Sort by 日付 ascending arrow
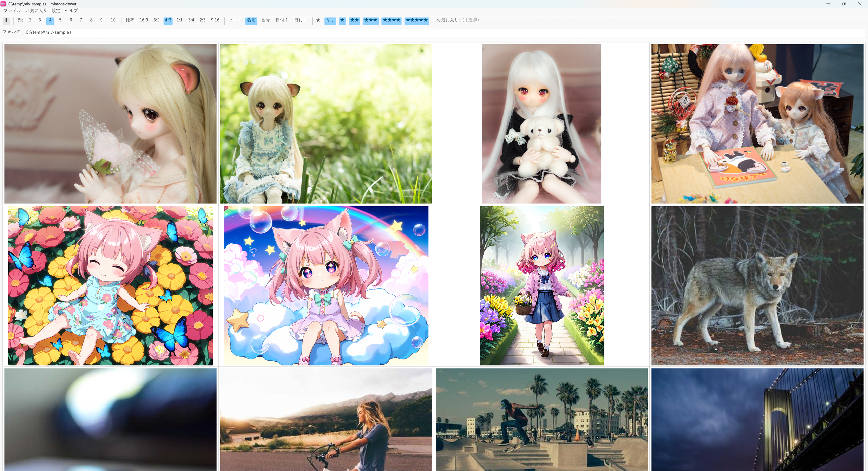This screenshot has height=471, width=868. [x=281, y=20]
